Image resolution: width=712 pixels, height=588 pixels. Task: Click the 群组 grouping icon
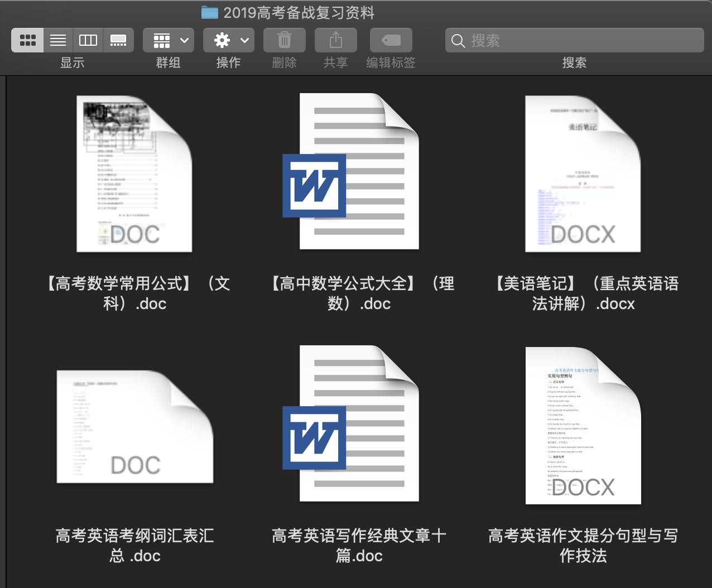point(162,40)
